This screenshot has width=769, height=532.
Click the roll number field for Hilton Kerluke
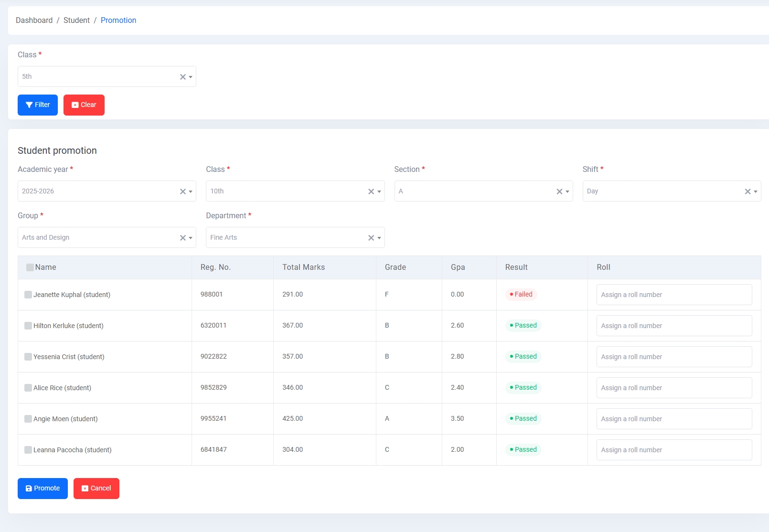[674, 326]
